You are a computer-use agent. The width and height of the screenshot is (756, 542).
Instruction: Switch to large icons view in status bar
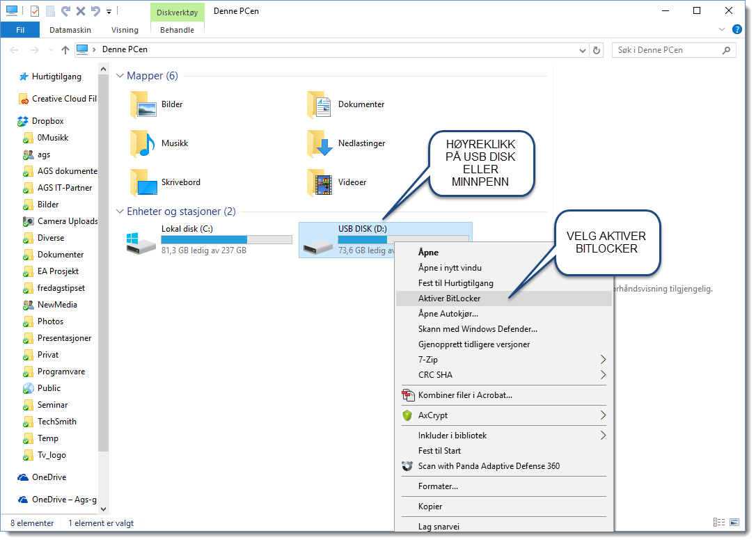[734, 523]
